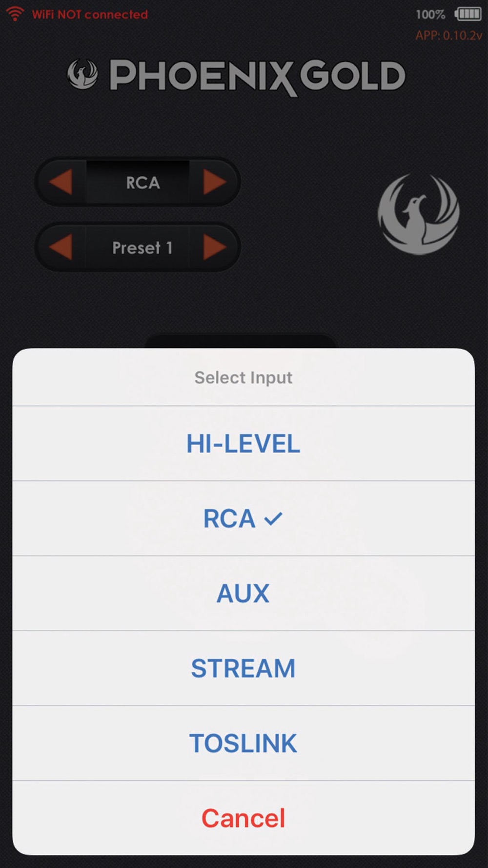The width and height of the screenshot is (488, 868).
Task: Click the right arrow beside RCA
Action: pyautogui.click(x=214, y=182)
